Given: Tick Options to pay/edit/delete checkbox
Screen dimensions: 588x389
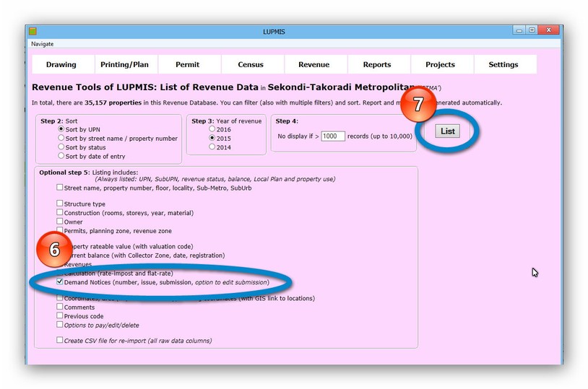Looking at the screenshot, I should tap(60, 325).
